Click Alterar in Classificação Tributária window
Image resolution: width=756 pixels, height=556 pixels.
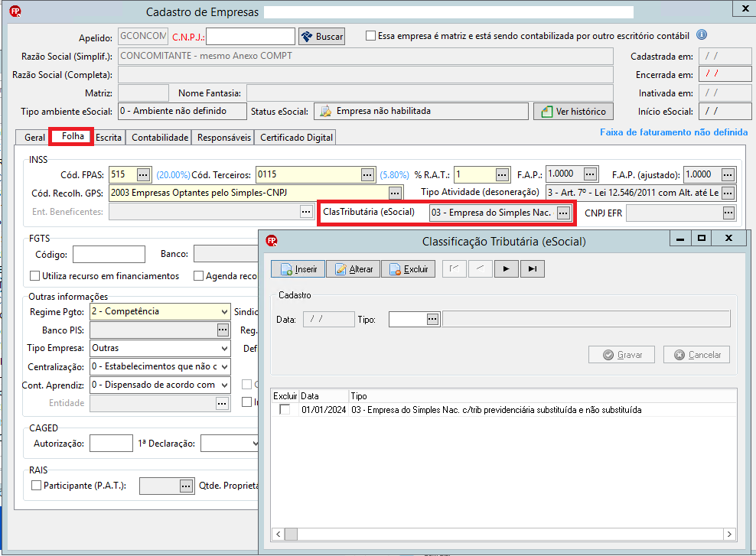[x=354, y=269]
